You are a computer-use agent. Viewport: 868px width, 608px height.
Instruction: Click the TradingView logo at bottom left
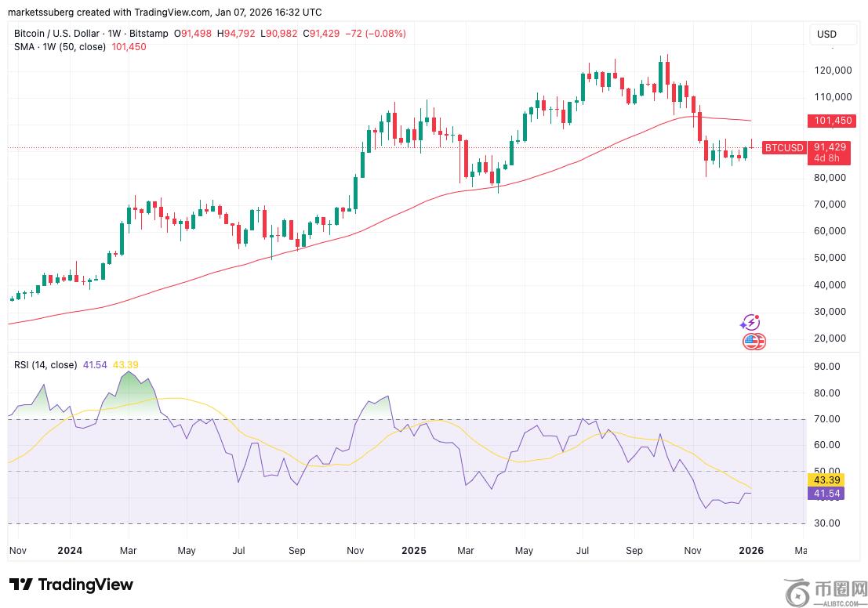(x=71, y=584)
